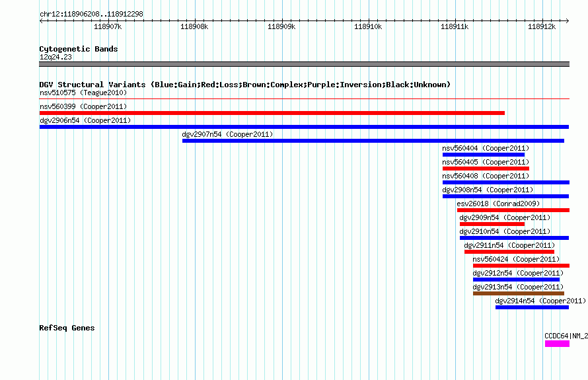Click the magenta CCDC64 gene block
Screen dimensions: 588x380
tap(557, 344)
